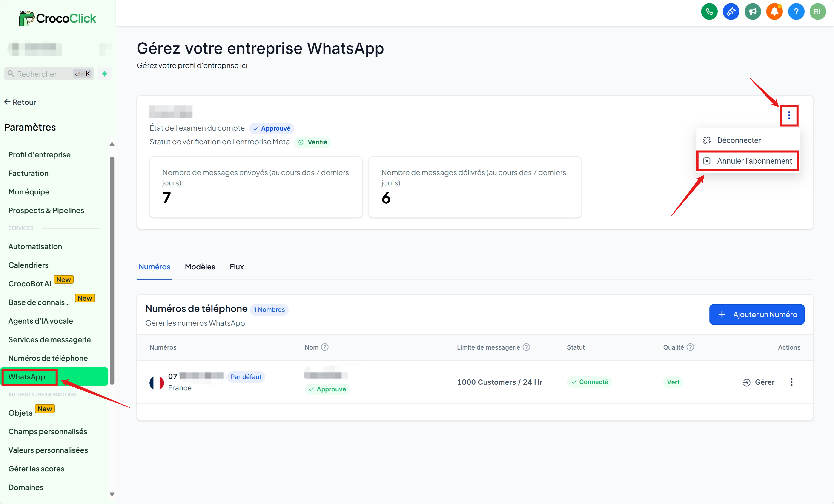Image resolution: width=834 pixels, height=504 pixels.
Task: Open Prospects & Pipelines settings
Action: pyautogui.click(x=46, y=210)
